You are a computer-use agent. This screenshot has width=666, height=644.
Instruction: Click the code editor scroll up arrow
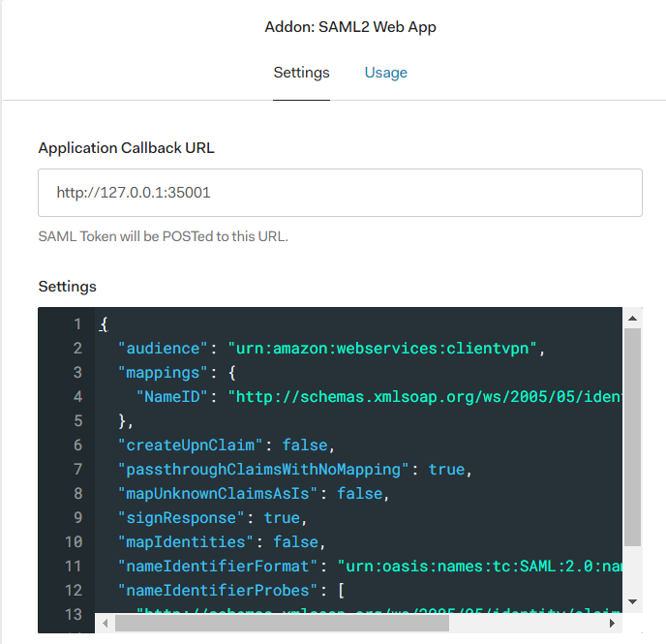click(633, 318)
